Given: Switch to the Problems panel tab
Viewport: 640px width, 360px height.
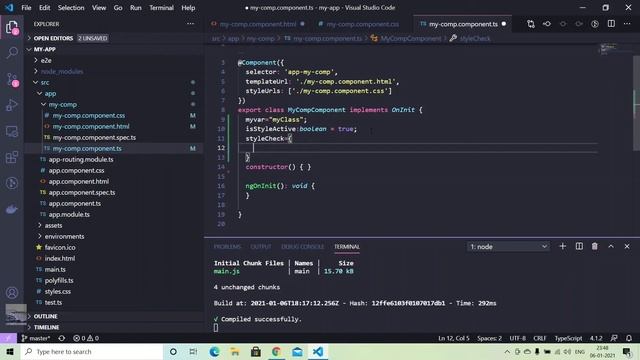Looking at the screenshot, I should pos(227,247).
